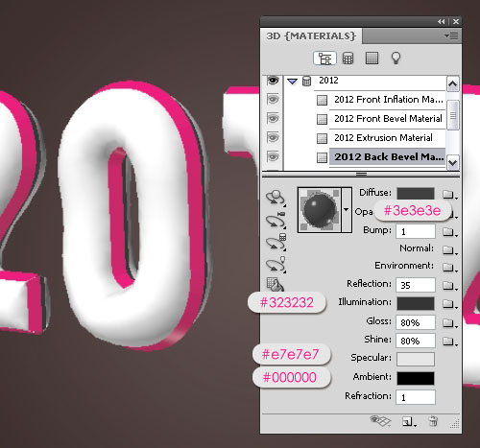Open the Environment texture map menu
480x448 pixels.
449,267
